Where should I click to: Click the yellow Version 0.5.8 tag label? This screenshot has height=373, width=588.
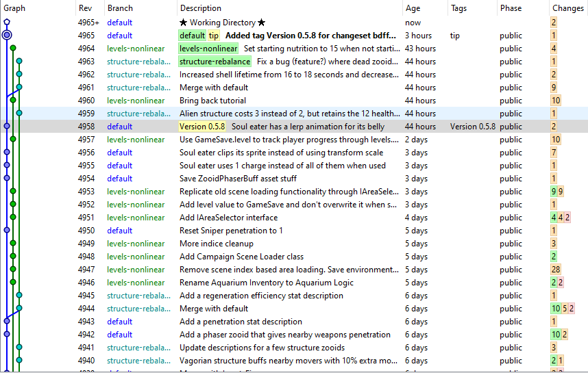click(202, 127)
